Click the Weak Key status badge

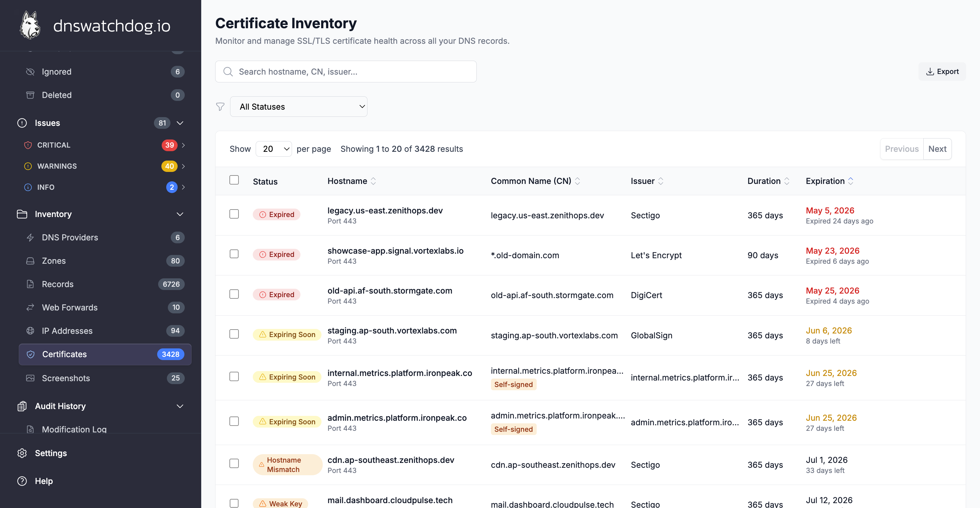point(280,503)
